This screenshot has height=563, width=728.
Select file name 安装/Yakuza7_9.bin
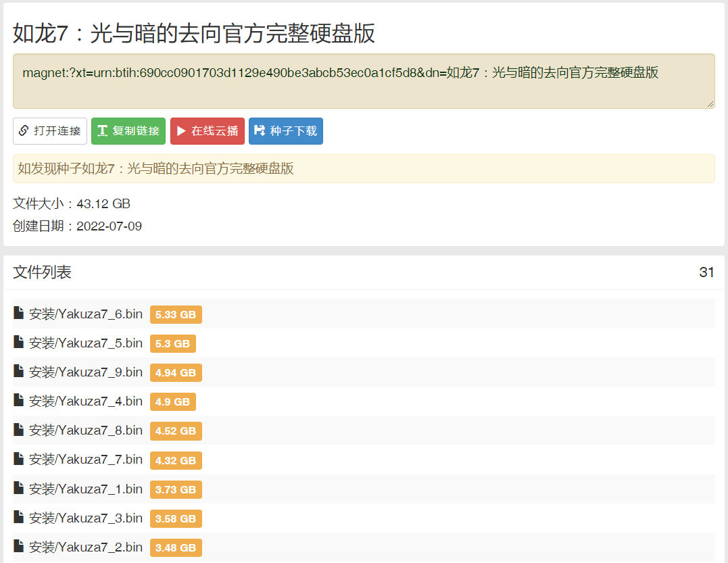pos(86,372)
